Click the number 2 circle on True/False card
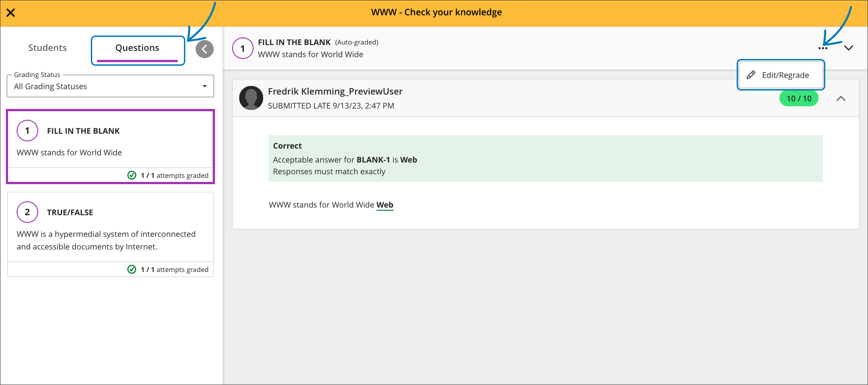 point(27,212)
